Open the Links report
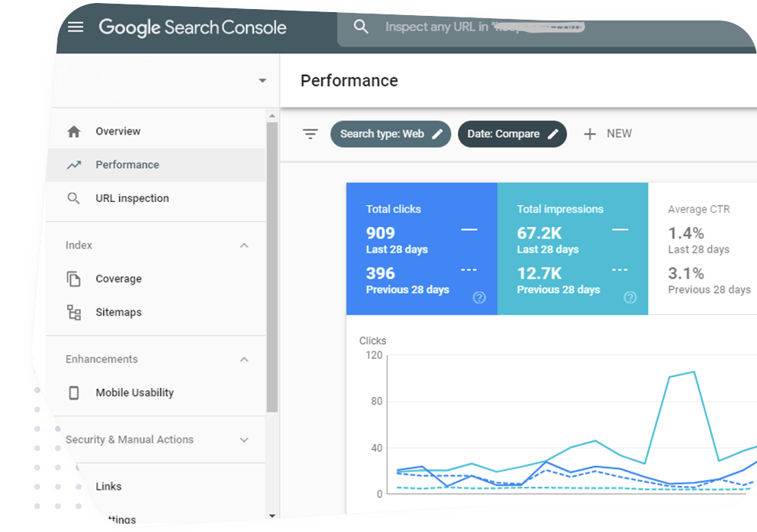 coord(108,487)
